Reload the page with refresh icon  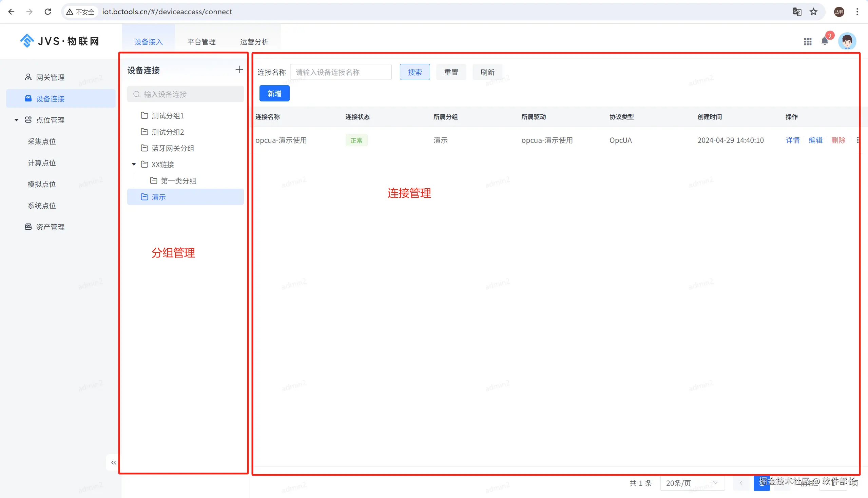point(48,12)
